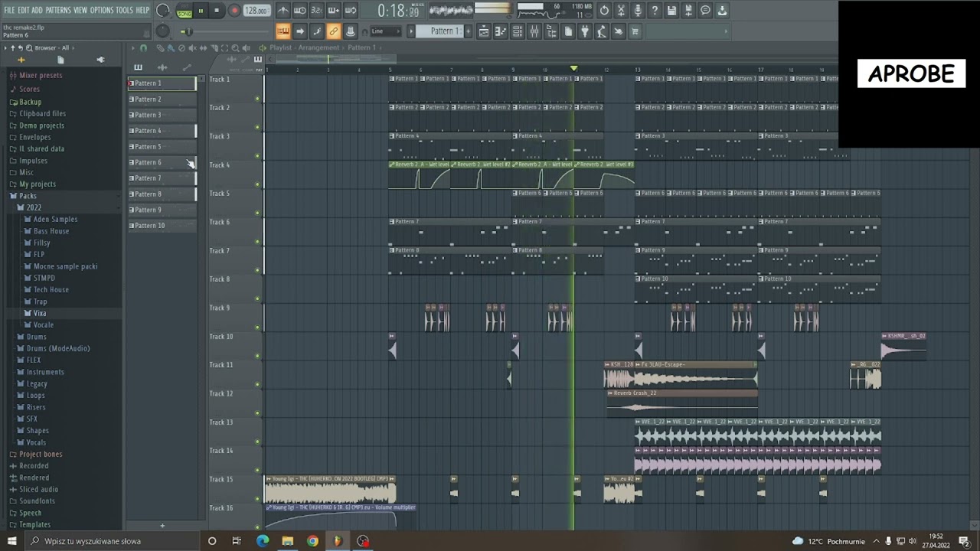Open Chrome from the Windows taskbar
The image size is (980, 551).
click(x=312, y=541)
